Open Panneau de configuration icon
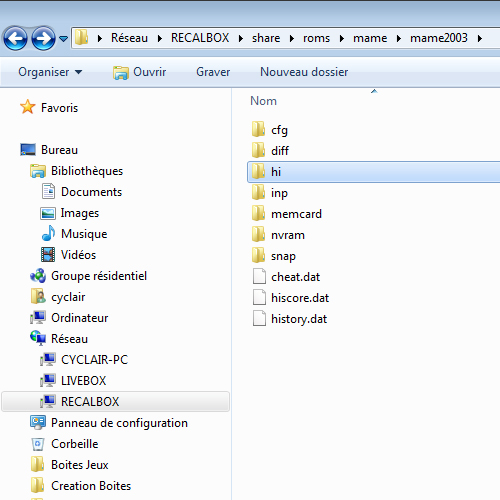This screenshot has width=500, height=500. (x=38, y=422)
